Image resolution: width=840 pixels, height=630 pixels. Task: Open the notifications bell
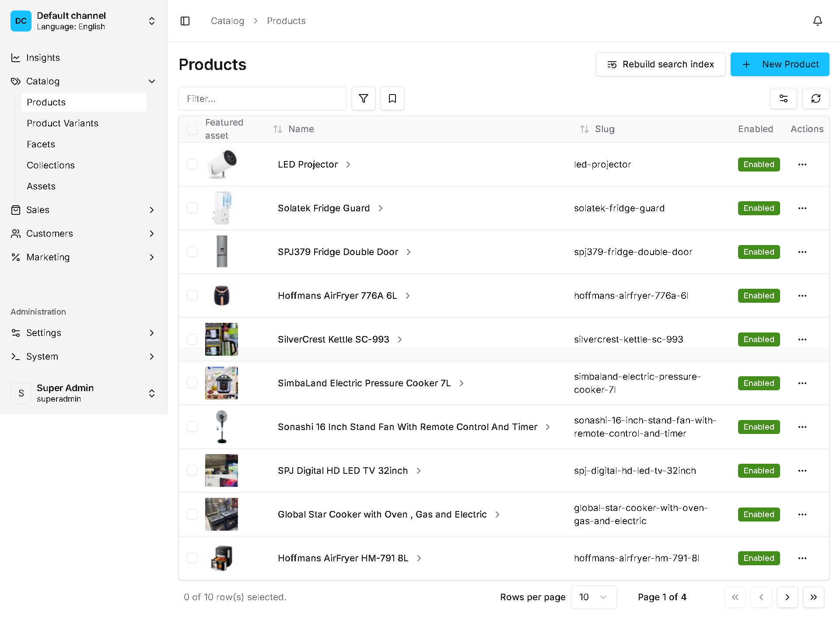tap(818, 21)
